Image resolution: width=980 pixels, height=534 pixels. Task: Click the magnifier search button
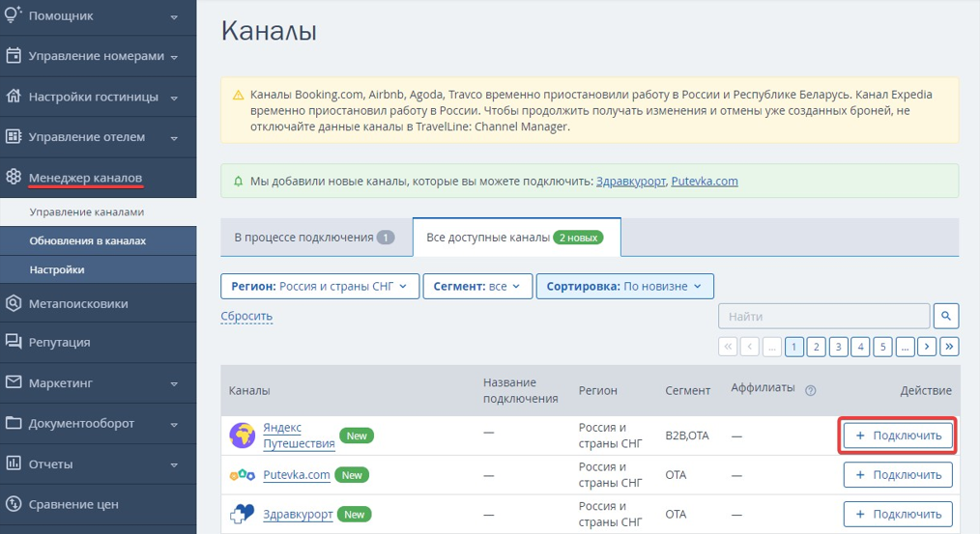946,316
